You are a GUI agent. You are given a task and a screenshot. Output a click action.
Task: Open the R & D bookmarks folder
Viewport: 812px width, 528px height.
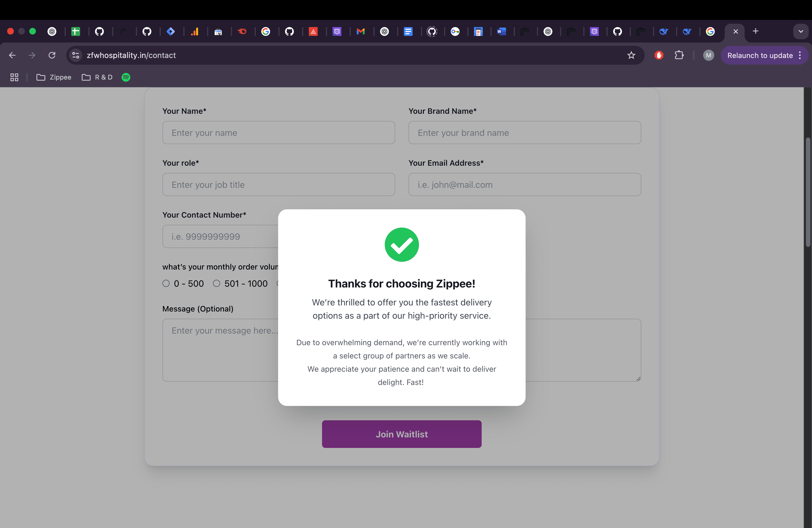pos(97,77)
